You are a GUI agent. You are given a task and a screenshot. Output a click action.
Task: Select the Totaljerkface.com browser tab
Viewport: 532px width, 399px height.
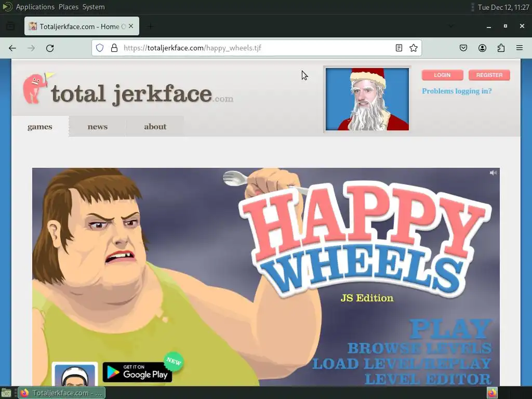click(82, 26)
